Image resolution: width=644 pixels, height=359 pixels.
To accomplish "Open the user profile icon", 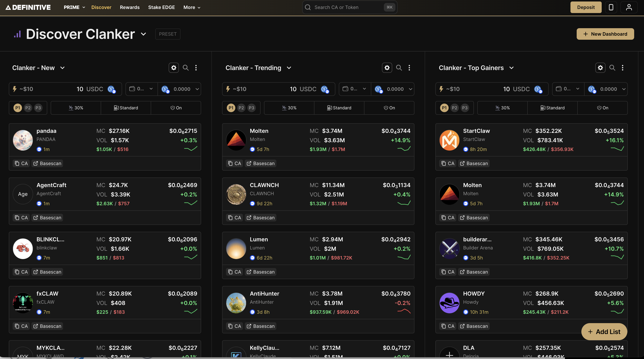I will pos(629,7).
